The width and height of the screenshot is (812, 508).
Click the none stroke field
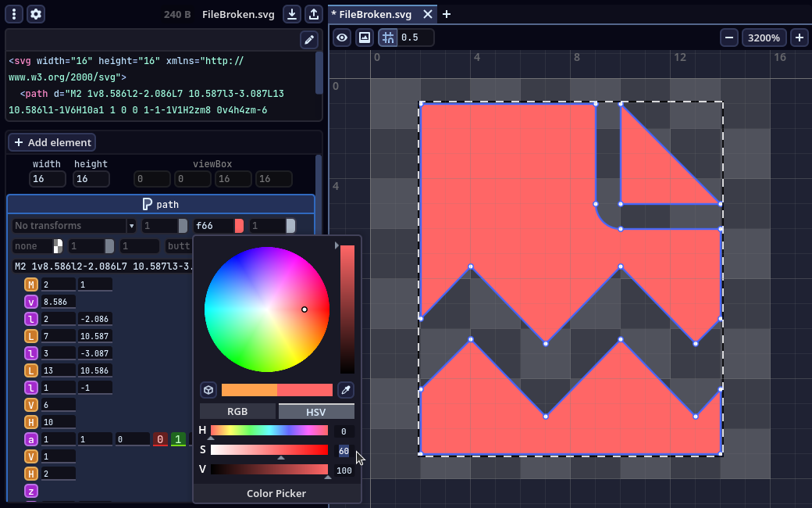tap(33, 245)
